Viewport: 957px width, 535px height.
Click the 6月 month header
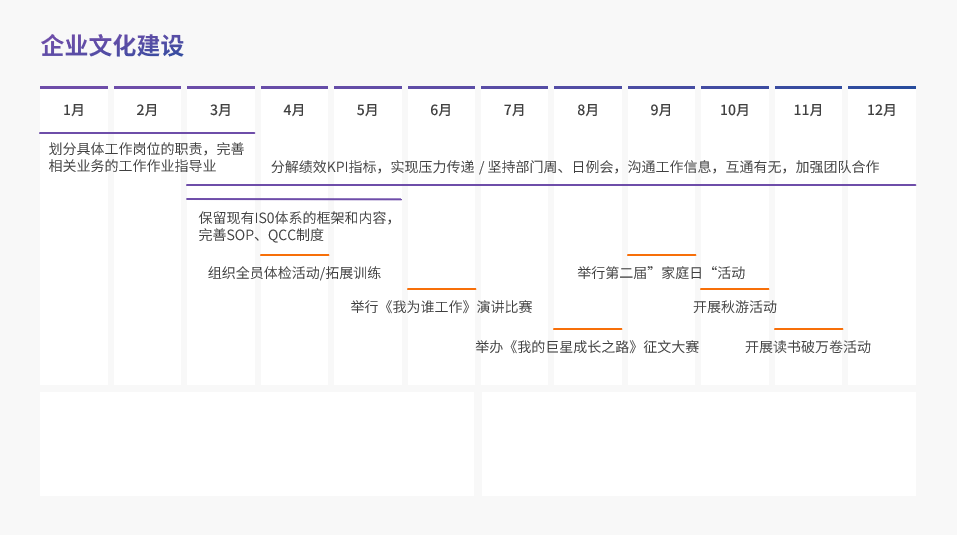(x=441, y=110)
